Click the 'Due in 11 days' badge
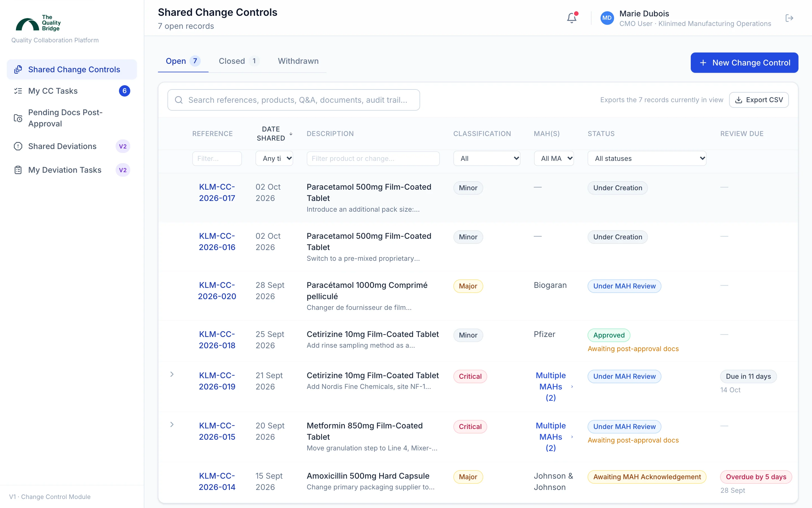This screenshot has width=812, height=508. [x=748, y=376]
